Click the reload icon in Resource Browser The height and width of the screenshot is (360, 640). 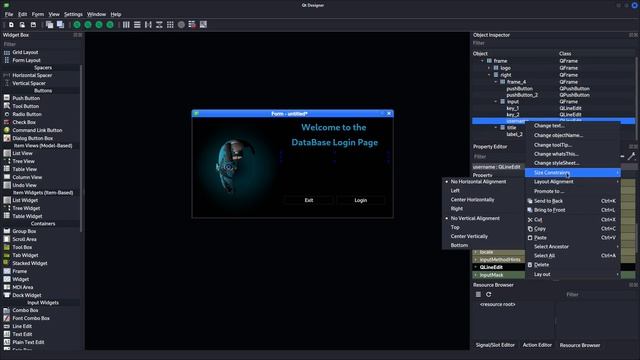489,294
